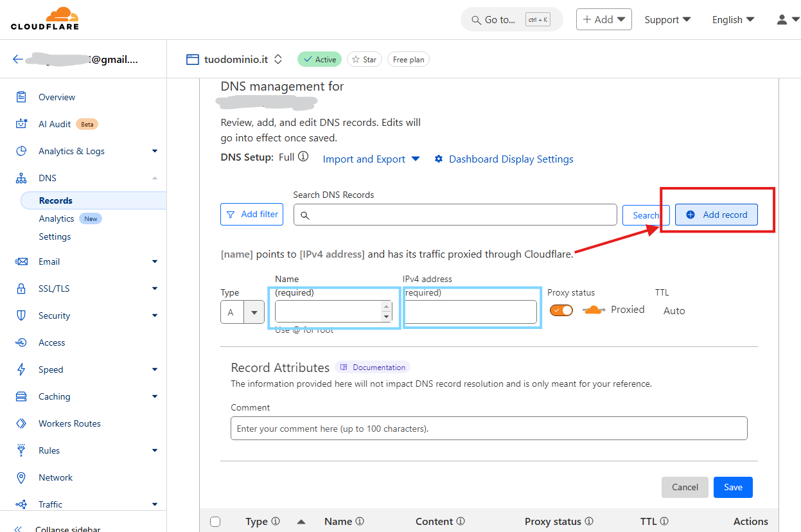This screenshot has height=532, width=801.
Task: Click the Email envelope icon
Action: [21, 262]
